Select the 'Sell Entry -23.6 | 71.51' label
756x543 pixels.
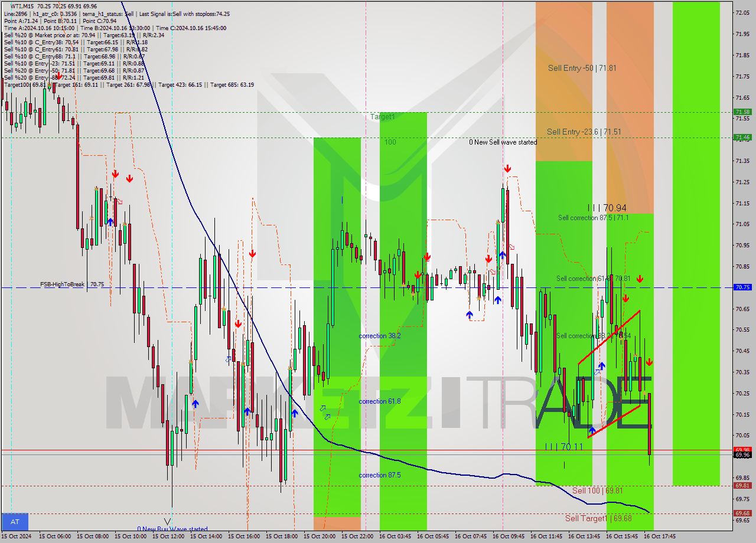[x=584, y=132]
